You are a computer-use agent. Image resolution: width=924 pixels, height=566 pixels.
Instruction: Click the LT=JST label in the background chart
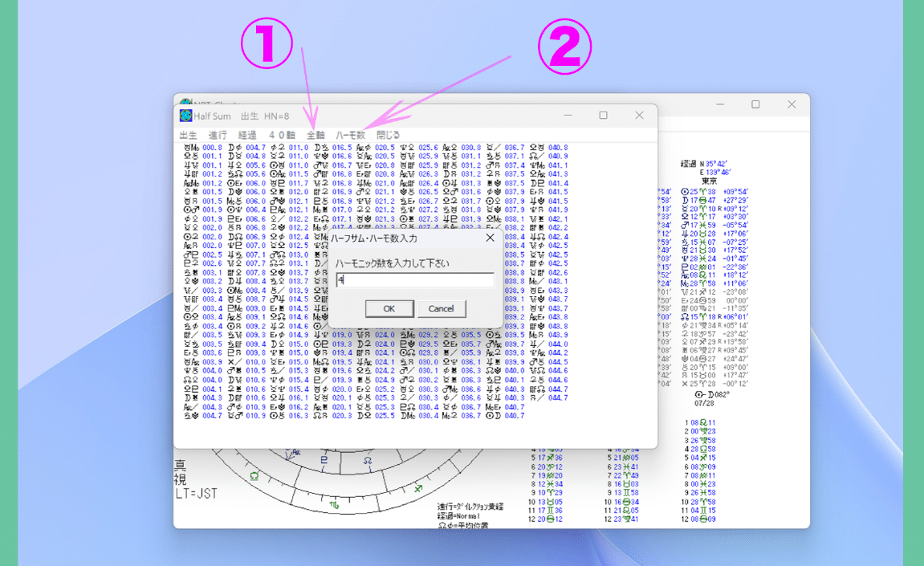pyautogui.click(x=196, y=494)
